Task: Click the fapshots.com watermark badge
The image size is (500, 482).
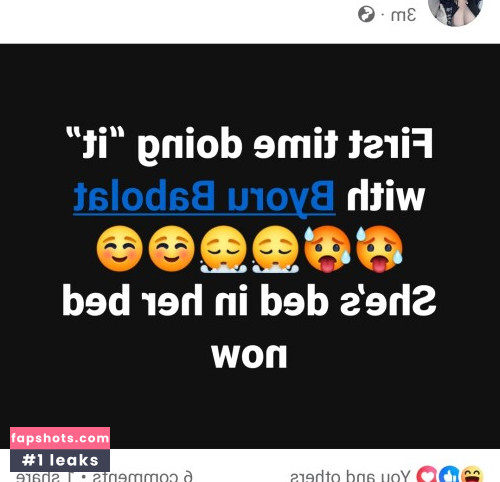Action: coord(60,438)
